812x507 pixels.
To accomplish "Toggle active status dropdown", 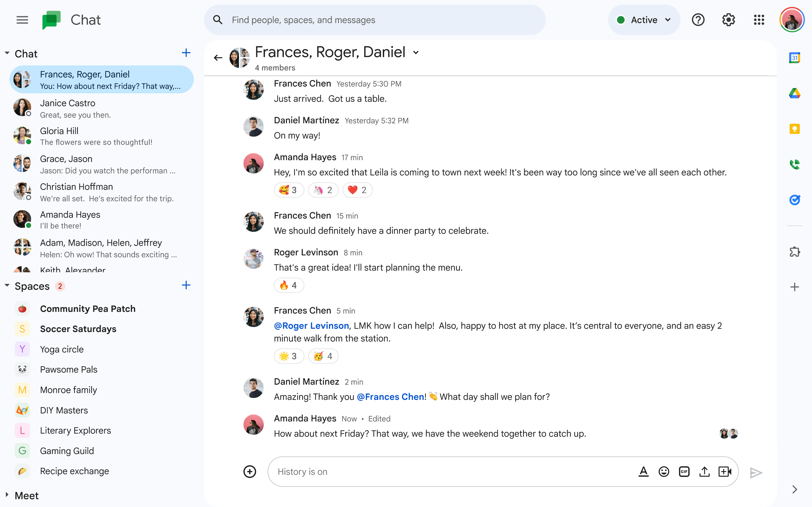I will (644, 20).
